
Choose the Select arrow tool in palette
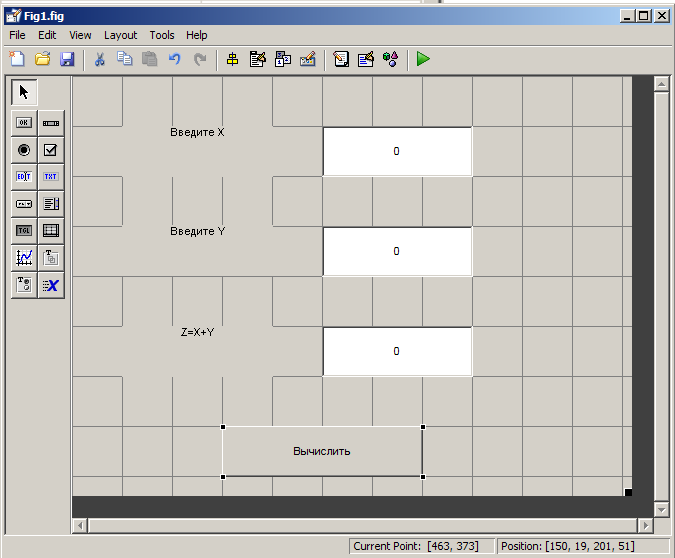pyautogui.click(x=24, y=92)
